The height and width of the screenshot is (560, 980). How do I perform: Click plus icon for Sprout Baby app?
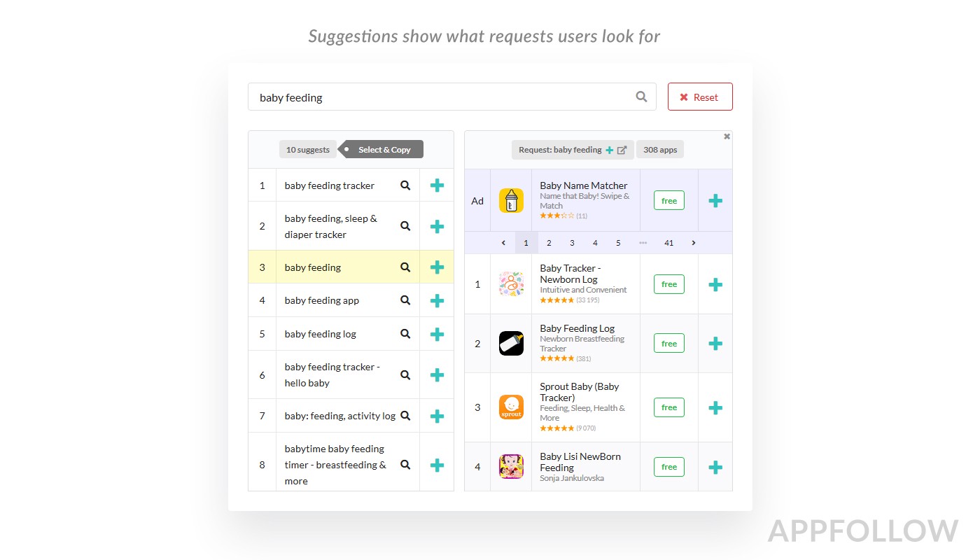[715, 407]
